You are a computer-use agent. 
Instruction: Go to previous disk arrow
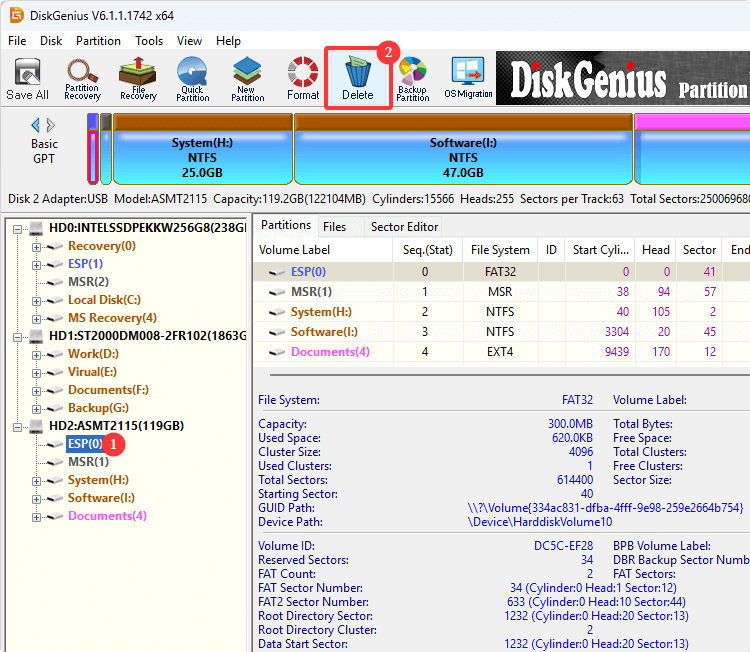click(x=35, y=125)
